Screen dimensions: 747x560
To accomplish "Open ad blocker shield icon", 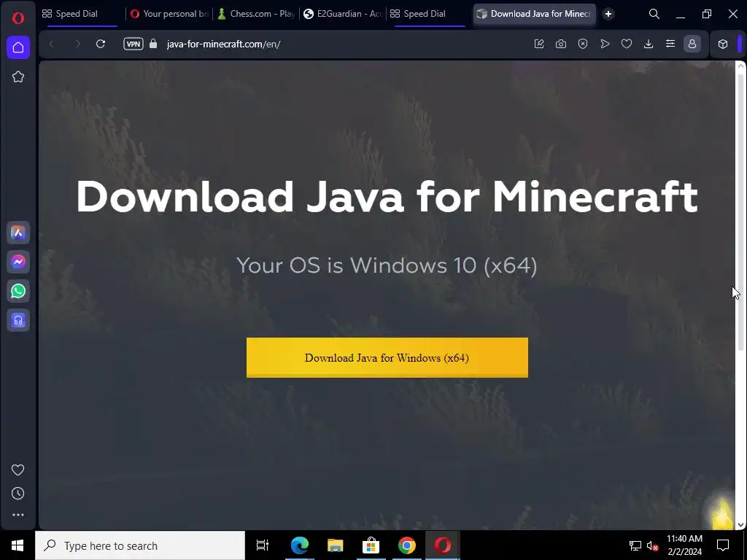I will pos(583,44).
